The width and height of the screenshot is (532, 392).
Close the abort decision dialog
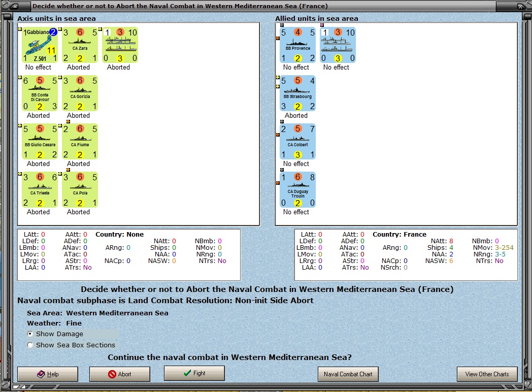(x=520, y=6)
